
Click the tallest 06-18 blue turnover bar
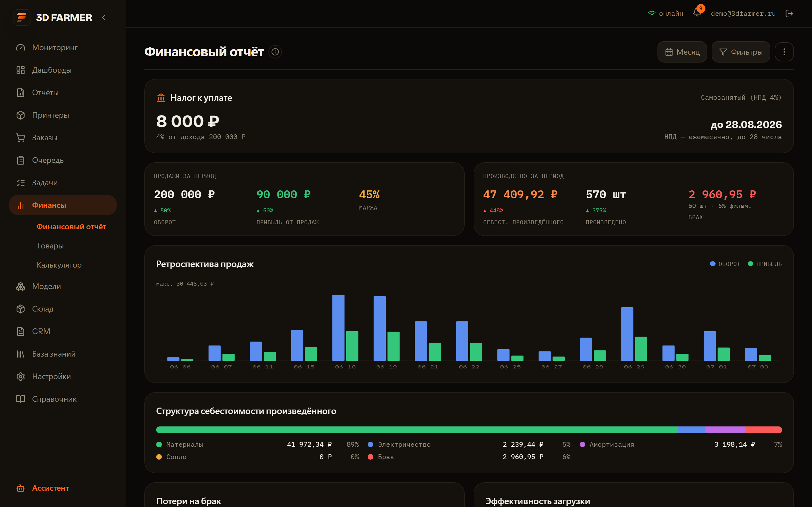(338, 328)
